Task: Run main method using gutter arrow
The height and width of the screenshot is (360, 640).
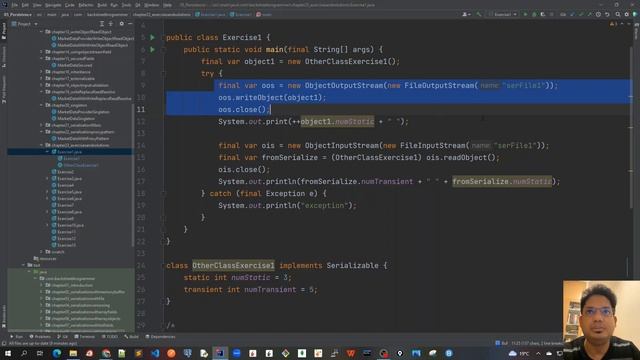Action: (152, 49)
